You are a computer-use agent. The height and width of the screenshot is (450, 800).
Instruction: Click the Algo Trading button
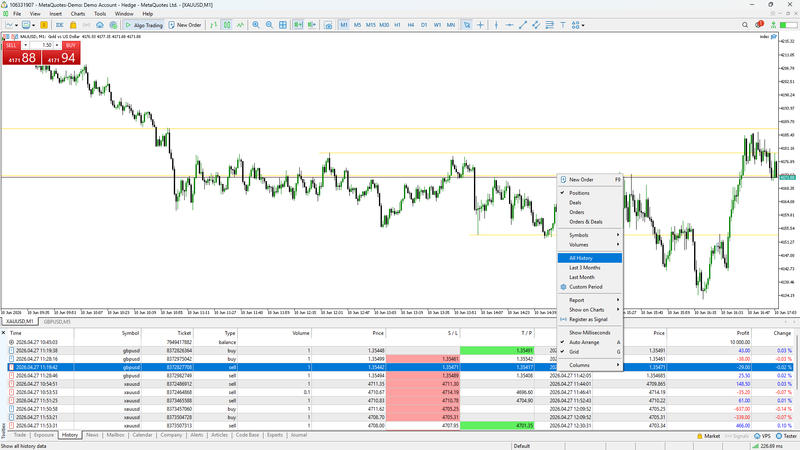pyautogui.click(x=143, y=24)
